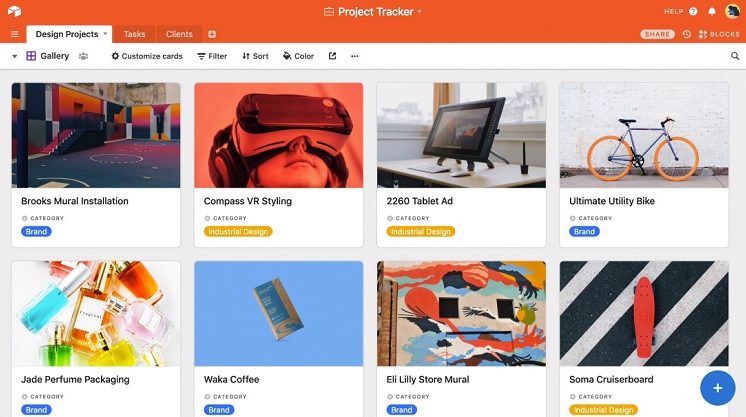Click CATEGORY label on 2260 Tablet Ad
The image size is (746, 417).
click(x=412, y=218)
